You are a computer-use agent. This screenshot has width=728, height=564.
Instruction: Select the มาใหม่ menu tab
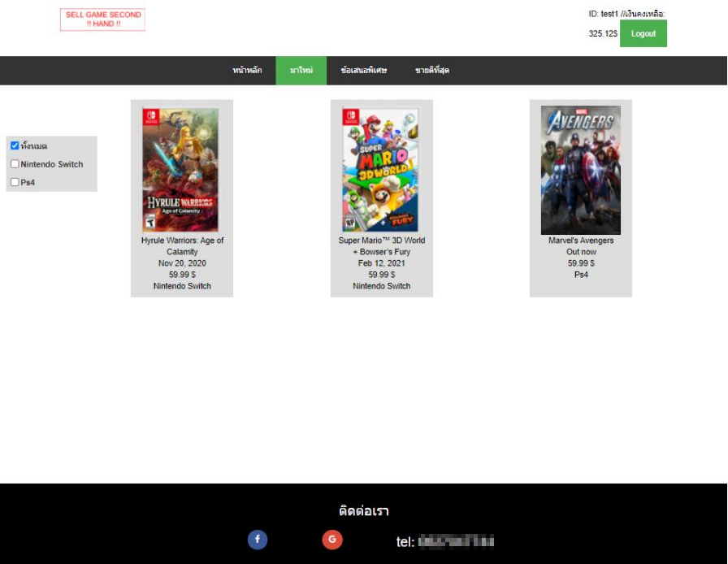(x=301, y=70)
